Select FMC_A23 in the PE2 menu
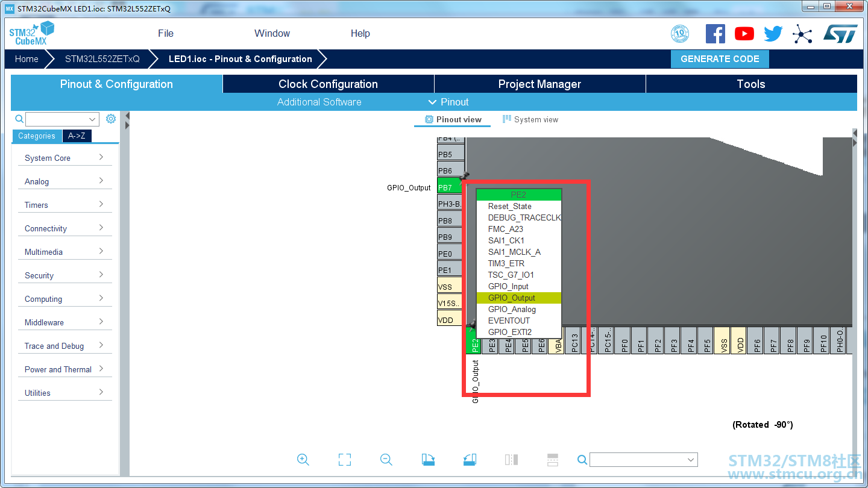This screenshot has width=868, height=488. point(519,229)
